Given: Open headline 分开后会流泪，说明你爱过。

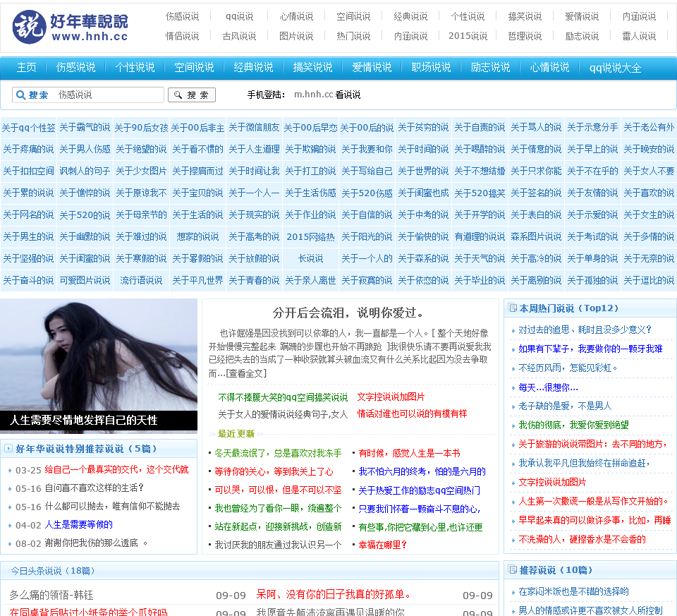Looking at the screenshot, I should pyautogui.click(x=349, y=313).
